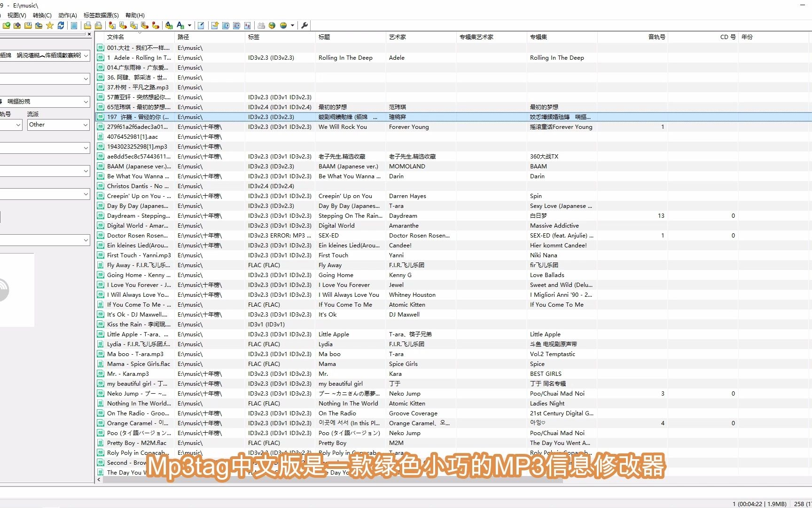Open the 转换(C) menu

point(42,16)
